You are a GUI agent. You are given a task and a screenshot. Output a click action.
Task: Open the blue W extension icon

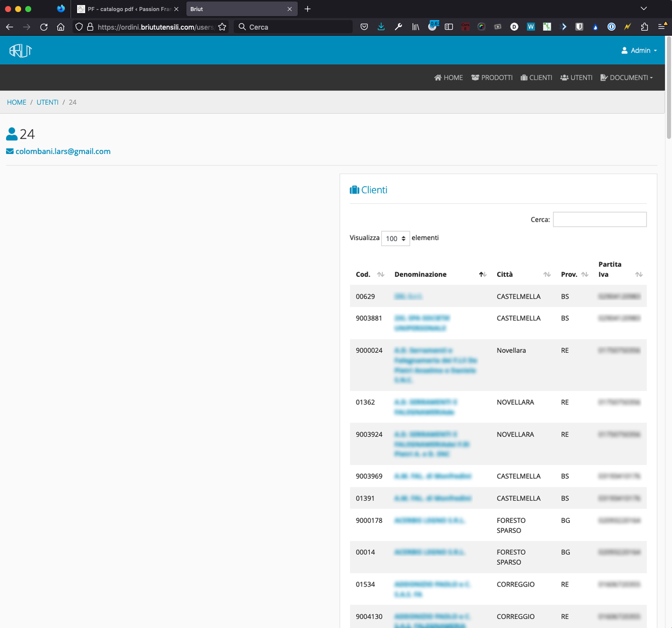(x=531, y=27)
